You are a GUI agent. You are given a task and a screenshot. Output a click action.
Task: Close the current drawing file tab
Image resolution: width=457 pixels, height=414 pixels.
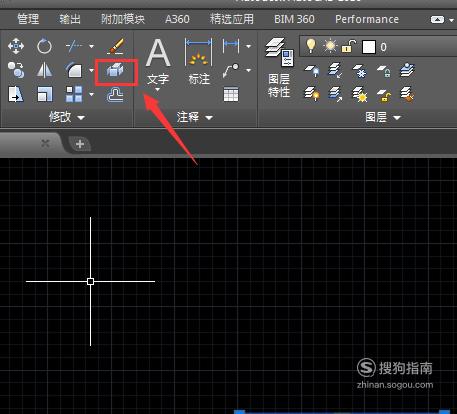(45, 144)
